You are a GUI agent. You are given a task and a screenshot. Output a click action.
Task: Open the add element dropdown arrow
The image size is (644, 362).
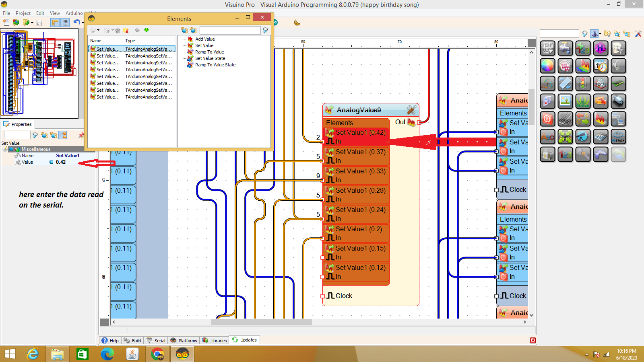coord(98,31)
